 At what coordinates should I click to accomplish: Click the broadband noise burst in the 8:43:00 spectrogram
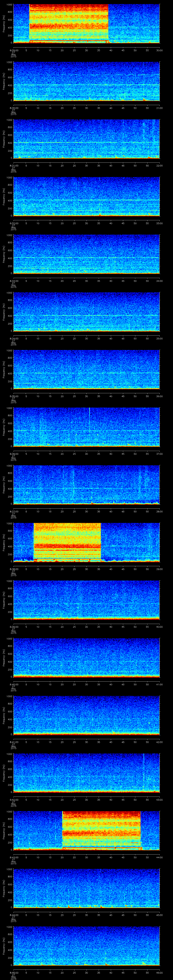[x=102, y=831]
